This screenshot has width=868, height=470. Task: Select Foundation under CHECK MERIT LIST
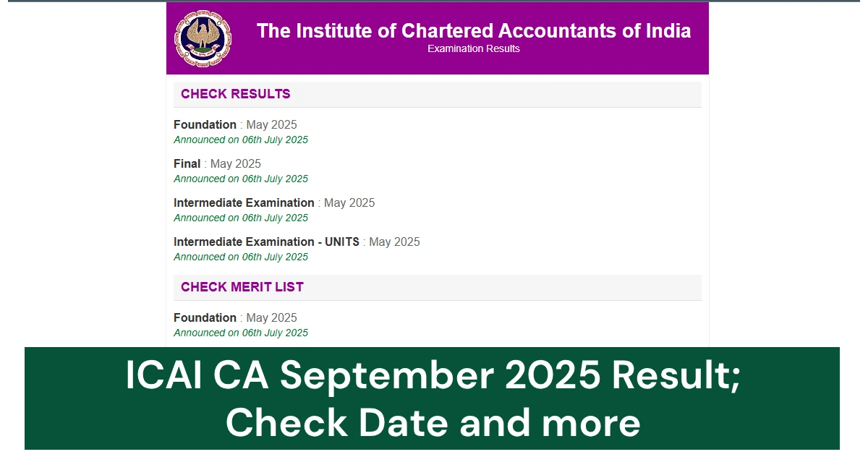[x=235, y=317]
